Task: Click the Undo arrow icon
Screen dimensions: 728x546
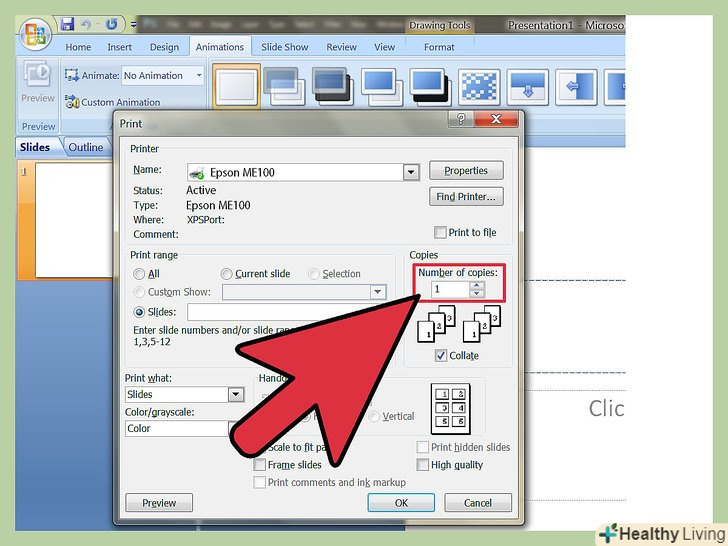Action: (87, 24)
